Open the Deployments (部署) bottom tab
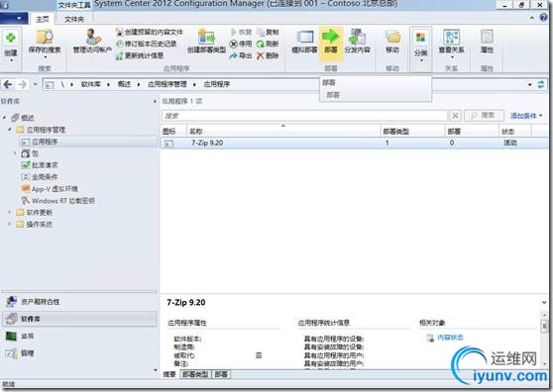 pyautogui.click(x=221, y=374)
